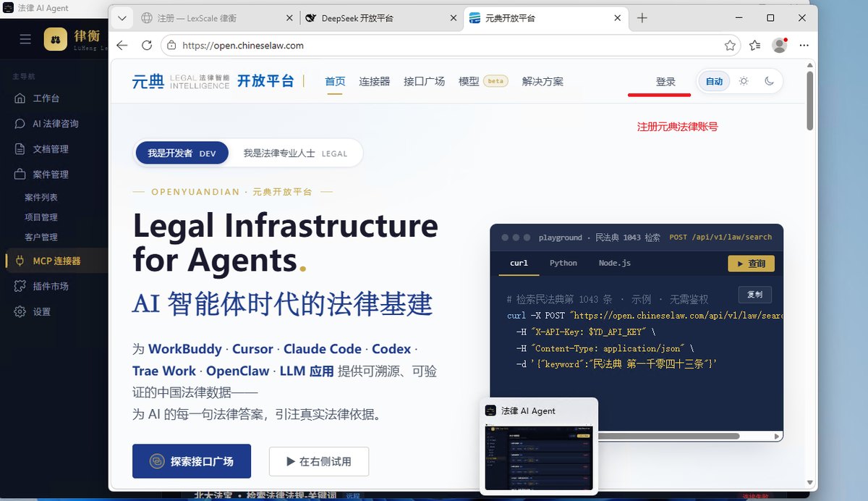Image resolution: width=868 pixels, height=501 pixels.
Task: Open the browser profile avatar
Action: (780, 45)
